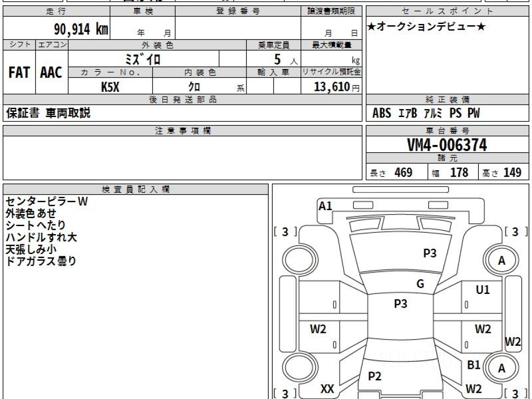Click the 乗車定員 header
This screenshot has width=532, height=399.
pos(274,45)
